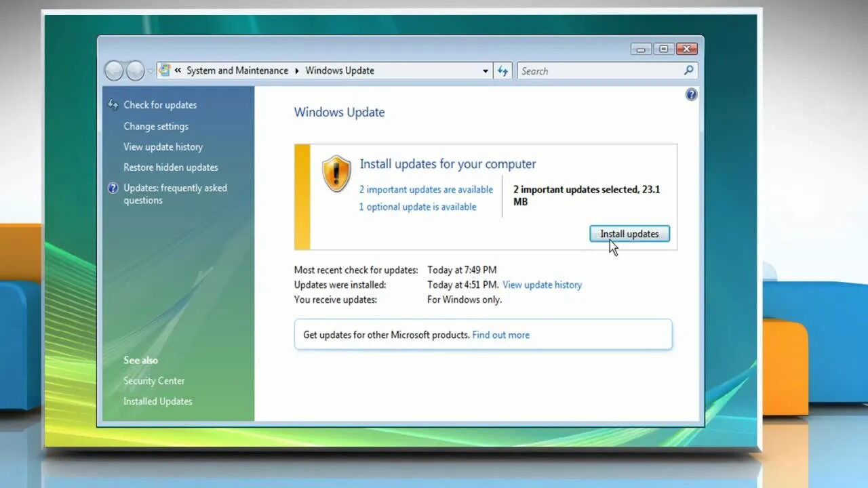Viewport: 868px width, 488px height.
Task: Open 1 optional update is available link
Action: 418,207
